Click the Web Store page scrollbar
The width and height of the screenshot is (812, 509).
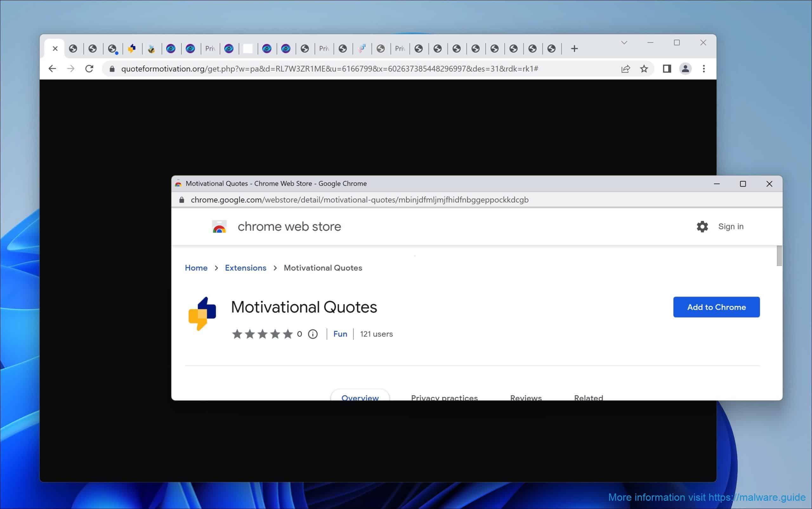(779, 256)
